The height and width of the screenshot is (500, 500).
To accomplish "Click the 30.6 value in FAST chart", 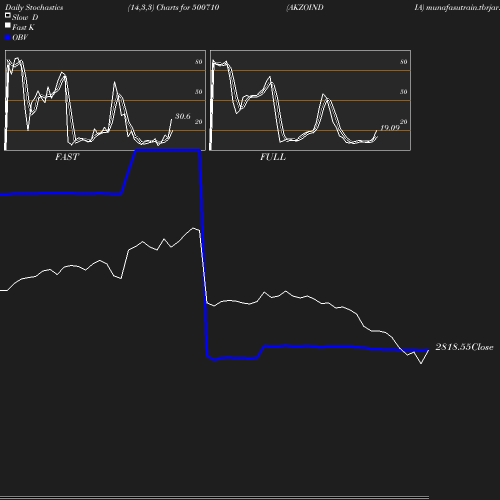I will 183,116.
